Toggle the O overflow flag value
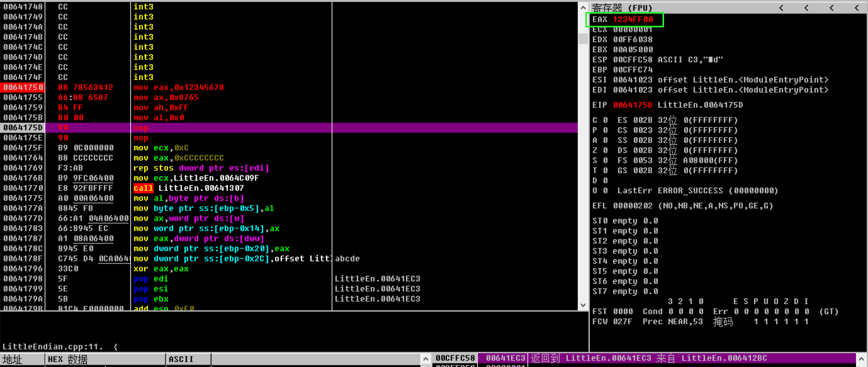Viewport: 868px width, 367px height. pyautogui.click(x=606, y=191)
